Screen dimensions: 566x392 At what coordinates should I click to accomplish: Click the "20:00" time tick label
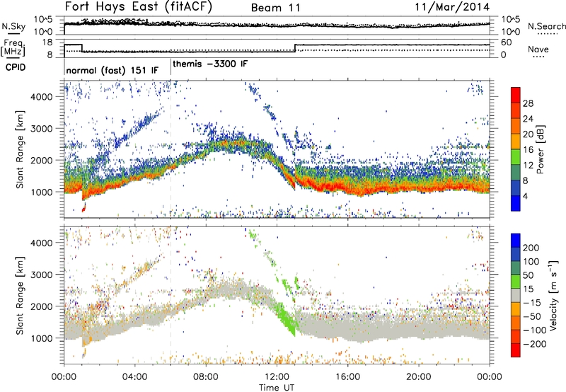click(418, 377)
